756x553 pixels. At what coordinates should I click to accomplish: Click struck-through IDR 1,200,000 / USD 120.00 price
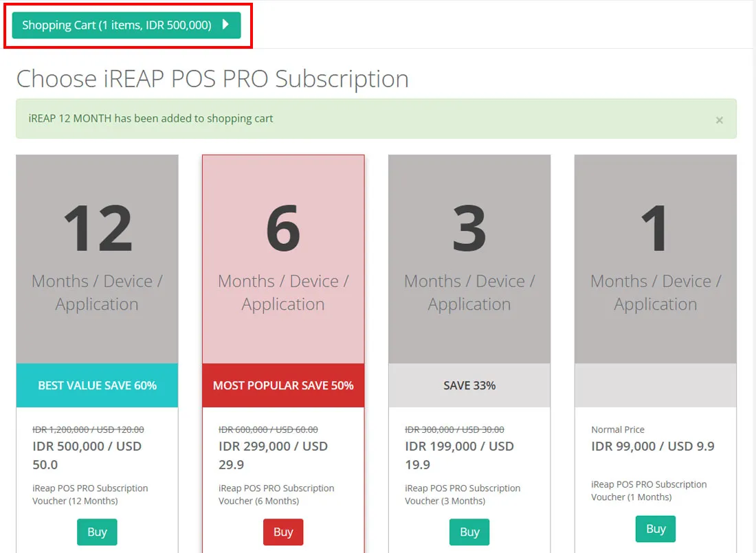tap(88, 429)
